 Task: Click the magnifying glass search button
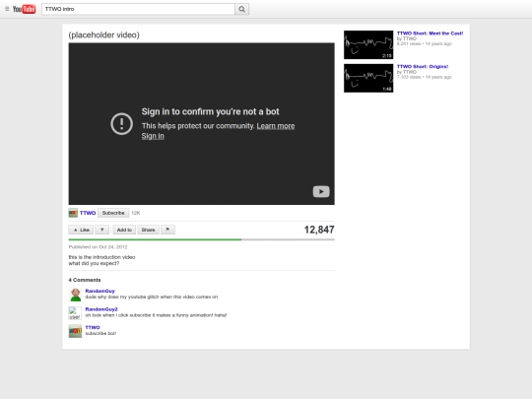(x=242, y=9)
